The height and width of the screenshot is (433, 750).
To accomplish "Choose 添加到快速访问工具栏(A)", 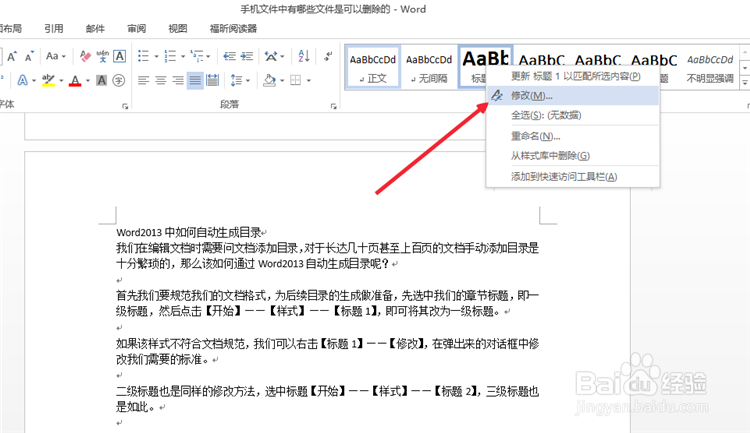I will pyautogui.click(x=573, y=177).
